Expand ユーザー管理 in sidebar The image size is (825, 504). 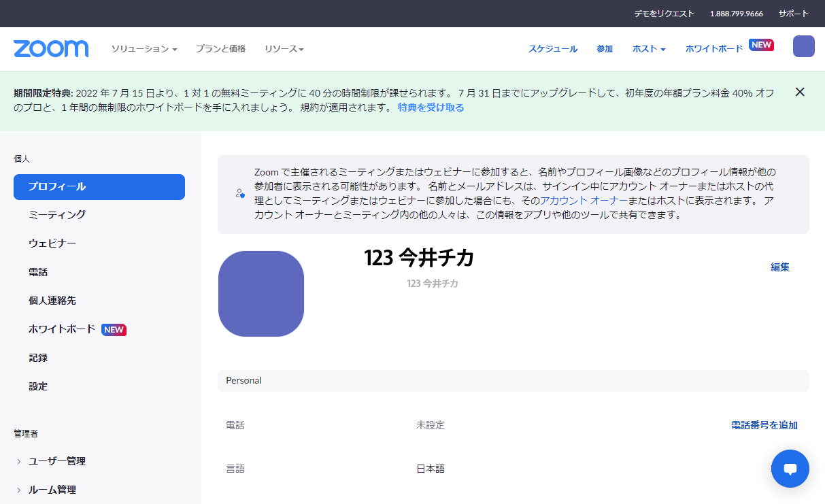coord(56,461)
